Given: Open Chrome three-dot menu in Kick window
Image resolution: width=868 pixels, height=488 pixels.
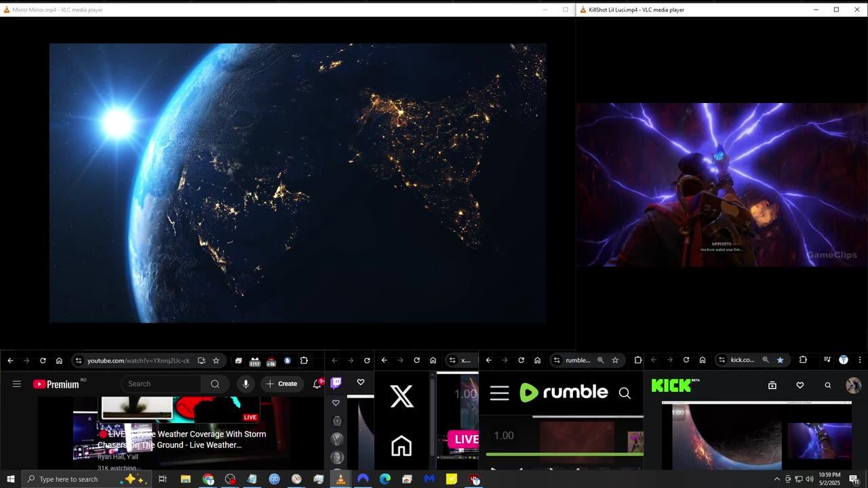Looking at the screenshot, I should coord(860,361).
